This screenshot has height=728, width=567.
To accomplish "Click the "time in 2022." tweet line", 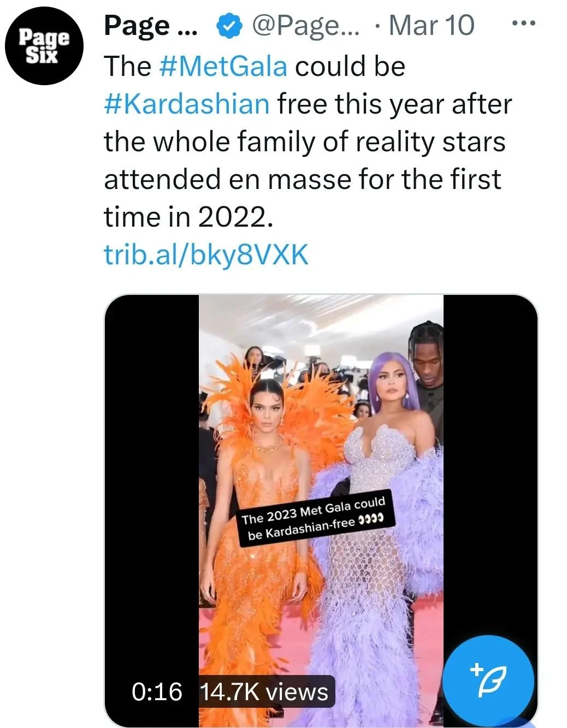I will tap(188, 217).
